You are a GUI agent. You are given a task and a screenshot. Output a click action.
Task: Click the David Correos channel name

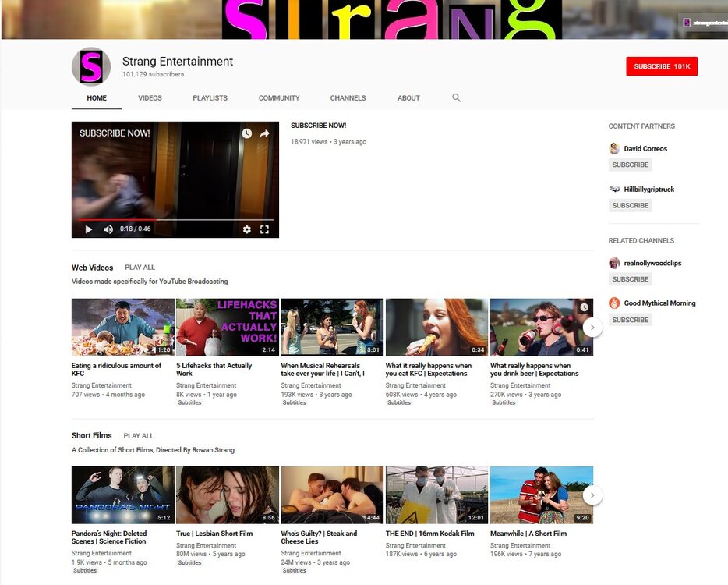click(x=645, y=149)
